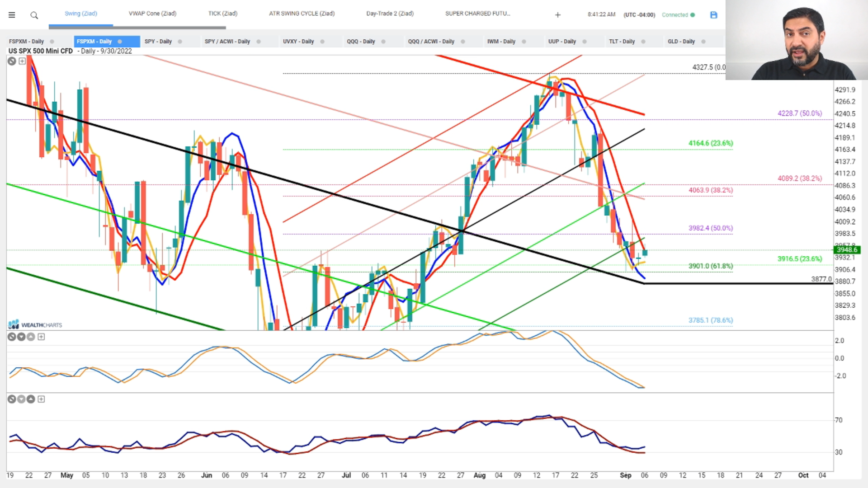The height and width of the screenshot is (488, 868).
Task: Select the QQQ / ACWI - Daily chart tab
Action: [x=431, y=42]
